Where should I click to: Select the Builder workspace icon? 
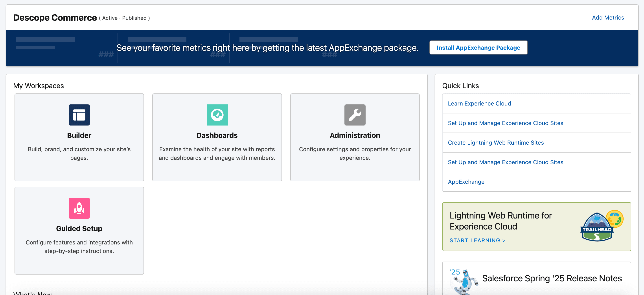pos(79,115)
